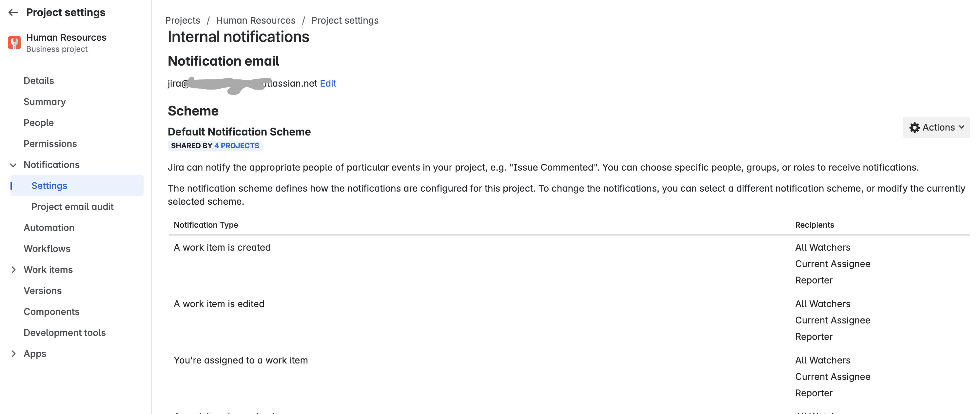Click the Human Resources project logo

click(x=14, y=43)
